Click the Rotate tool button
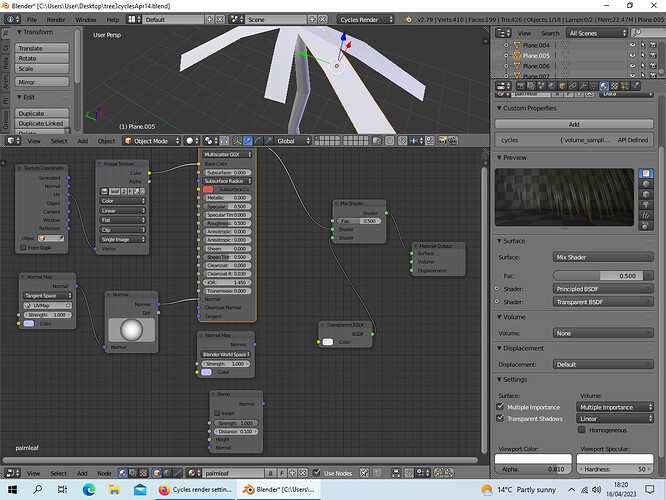Screen dimensions: 666x500 coord(42,58)
